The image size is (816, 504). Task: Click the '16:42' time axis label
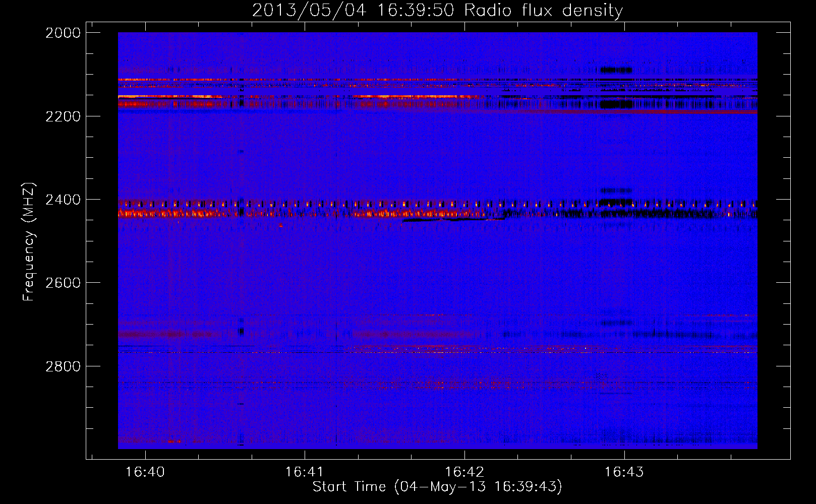pyautogui.click(x=464, y=472)
